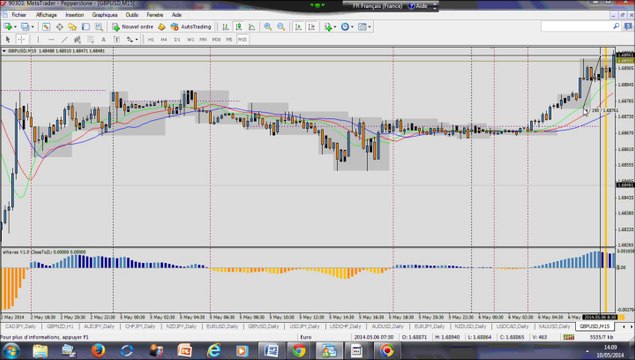Switch timeframe to H1
Image resolution: width=635 pixels, height=360 pixels.
click(151, 39)
